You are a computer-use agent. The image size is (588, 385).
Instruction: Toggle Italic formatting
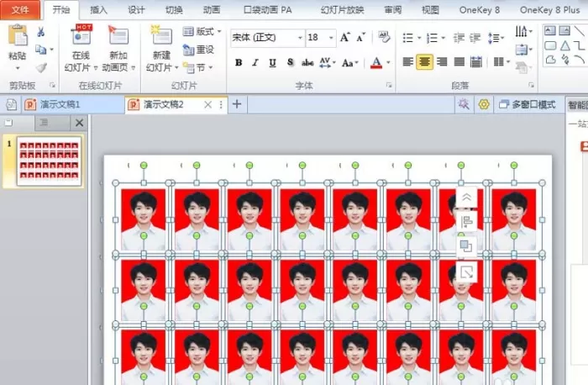[x=255, y=63]
